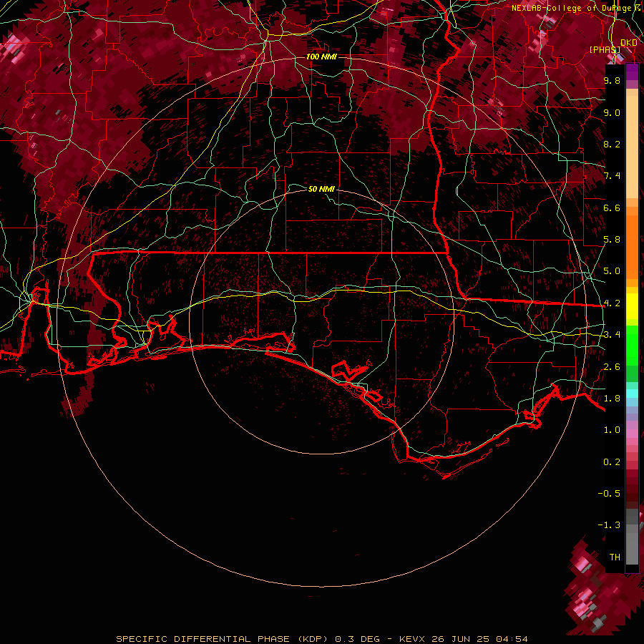
Task: Select the 8.2 value on the color scale
Action: [612, 144]
